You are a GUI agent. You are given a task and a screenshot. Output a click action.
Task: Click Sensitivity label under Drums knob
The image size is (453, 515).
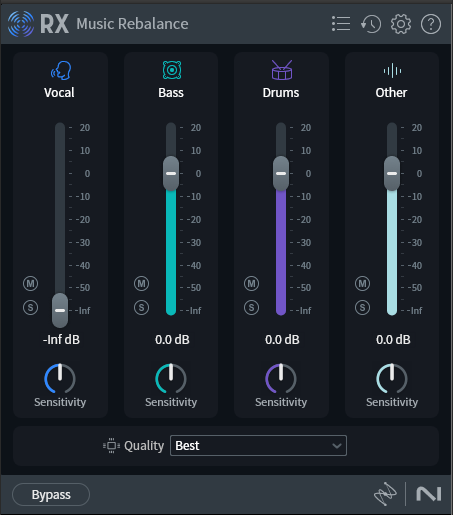tap(281, 402)
